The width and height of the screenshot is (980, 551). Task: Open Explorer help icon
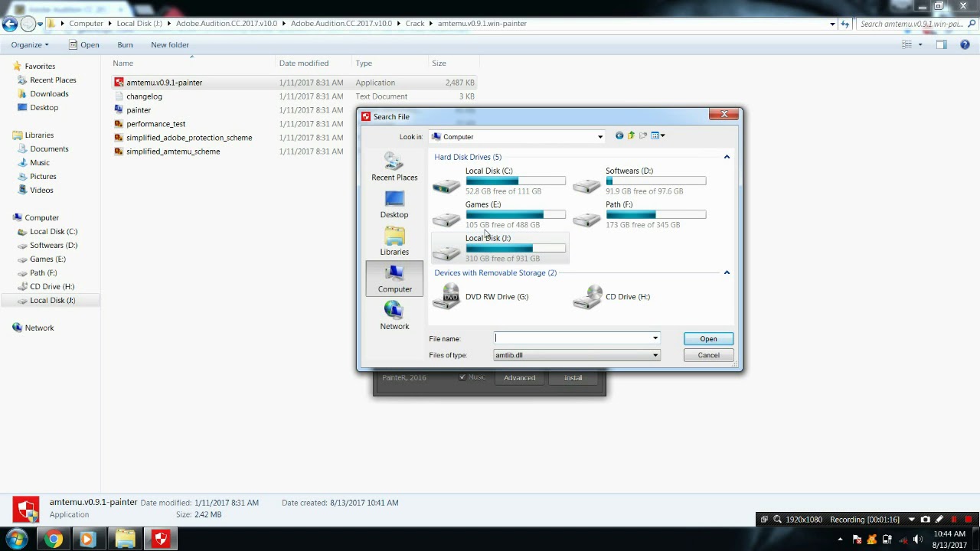[965, 44]
